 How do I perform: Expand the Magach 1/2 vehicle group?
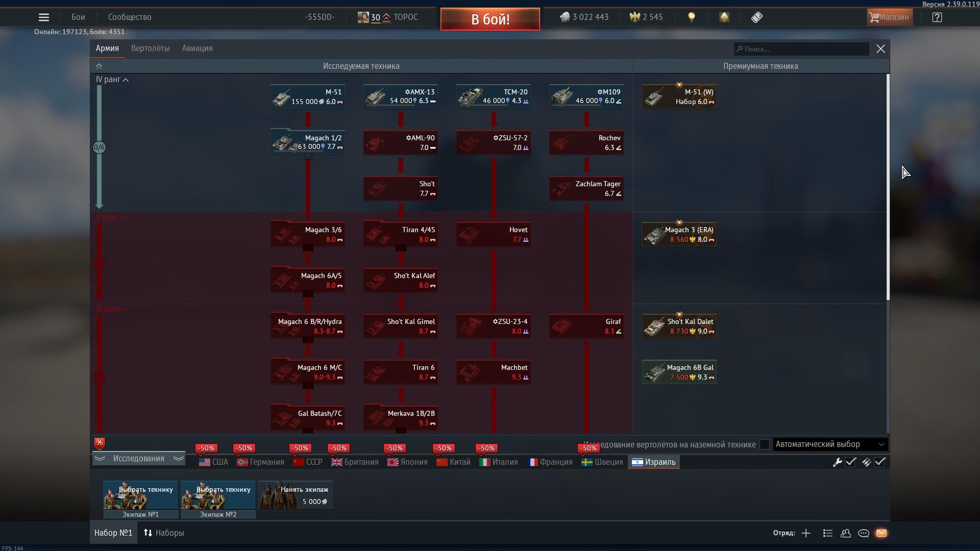click(x=308, y=157)
